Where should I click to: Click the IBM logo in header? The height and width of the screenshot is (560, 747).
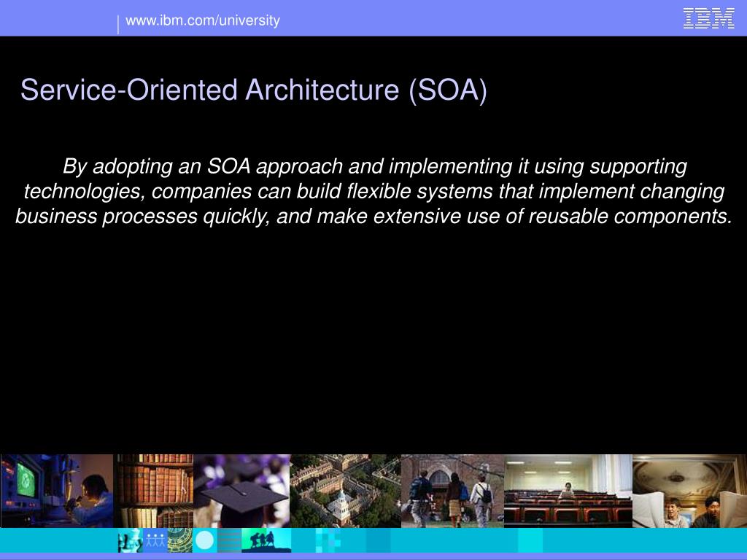tap(708, 18)
